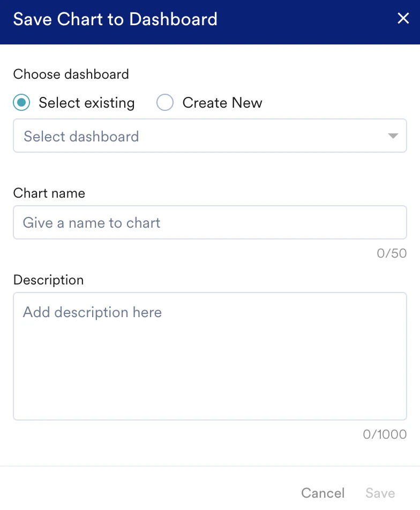Screen dimensions: 420x510
Task: Select the 'Select existing' radio button
Action: 21,103
